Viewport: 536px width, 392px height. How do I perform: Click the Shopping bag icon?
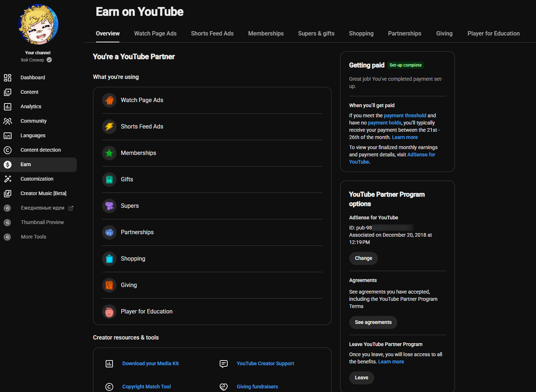[109, 259]
